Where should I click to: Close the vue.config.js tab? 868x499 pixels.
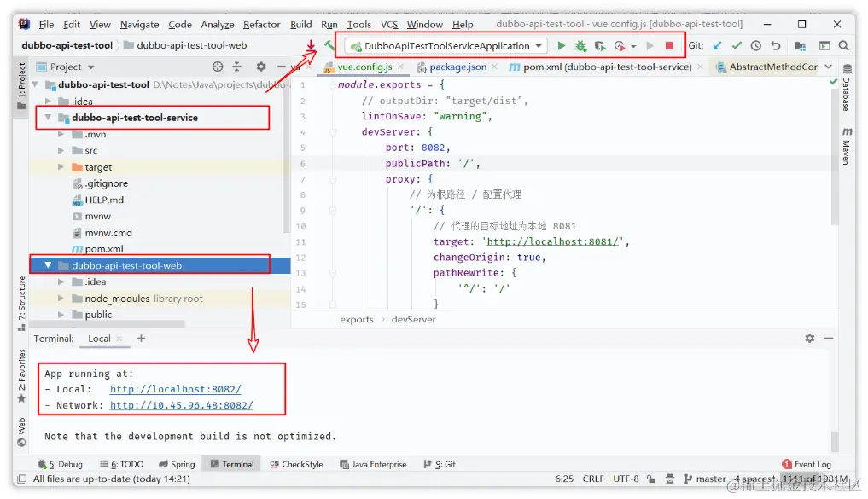tap(401, 67)
